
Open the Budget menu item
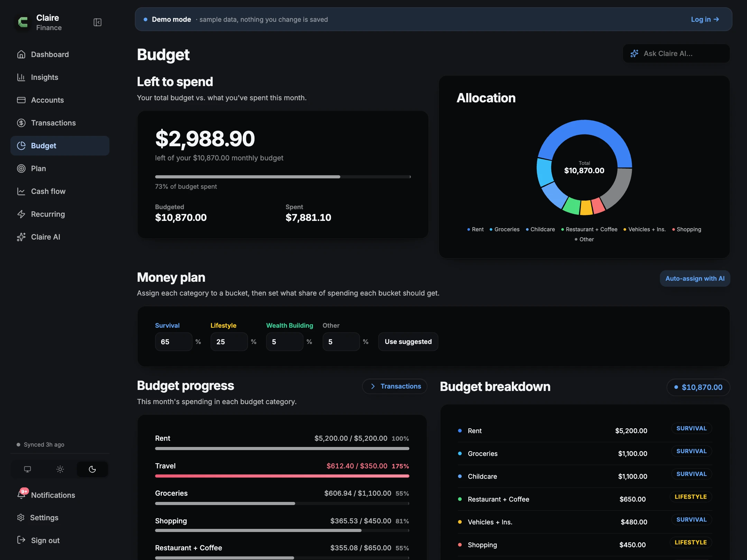pos(60,146)
